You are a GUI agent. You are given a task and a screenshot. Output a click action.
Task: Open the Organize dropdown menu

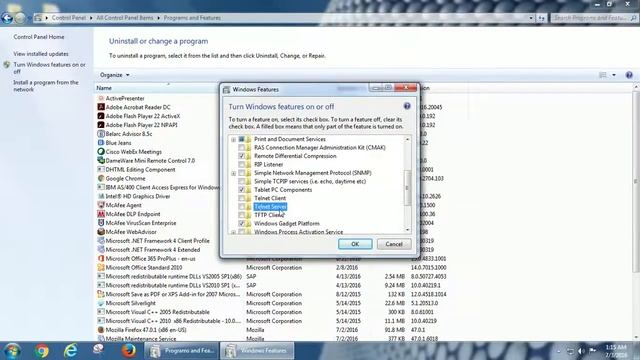[x=115, y=75]
